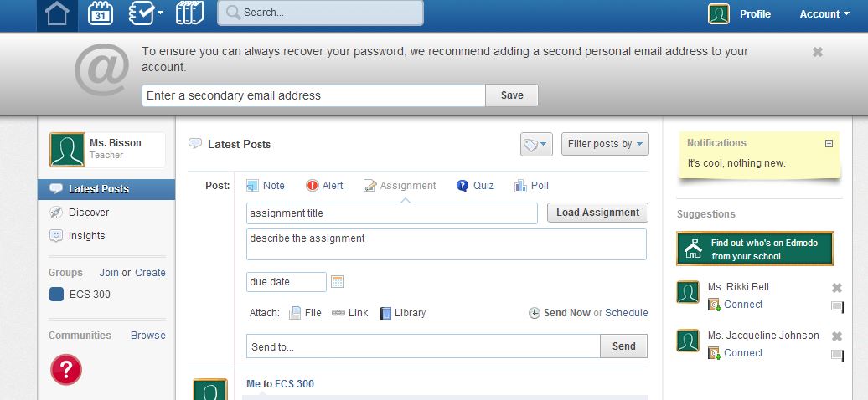Select the ECS 300 group color square
868x400 pixels.
(56, 295)
